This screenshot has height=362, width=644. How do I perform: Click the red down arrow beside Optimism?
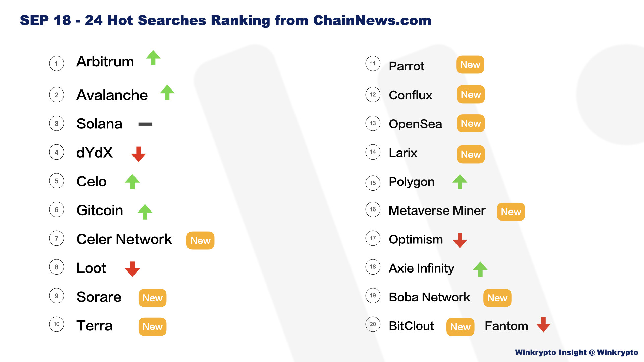[460, 240]
